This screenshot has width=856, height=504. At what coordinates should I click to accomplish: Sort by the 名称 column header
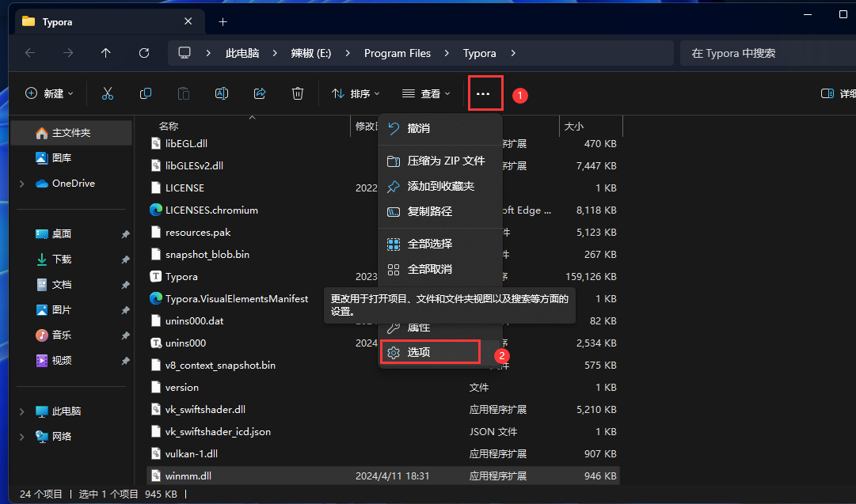click(169, 126)
